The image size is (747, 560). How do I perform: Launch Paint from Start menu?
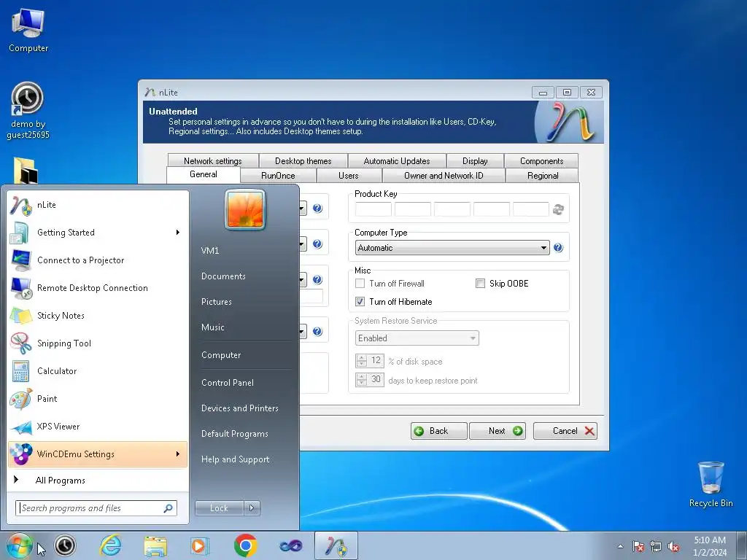pos(98,399)
